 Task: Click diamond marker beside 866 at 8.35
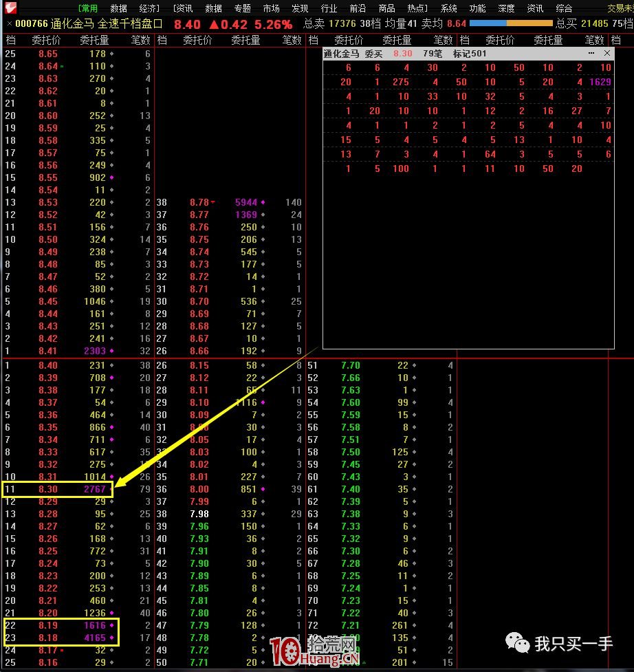click(x=112, y=427)
